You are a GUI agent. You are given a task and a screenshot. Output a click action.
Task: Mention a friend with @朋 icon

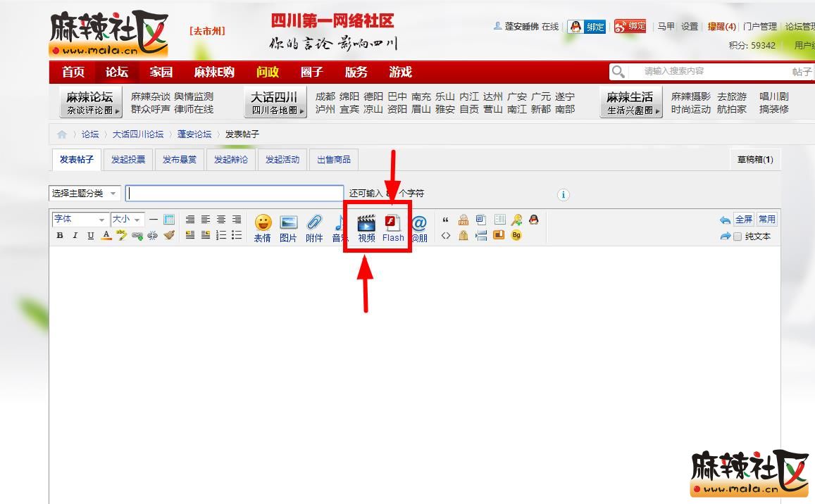tap(419, 228)
